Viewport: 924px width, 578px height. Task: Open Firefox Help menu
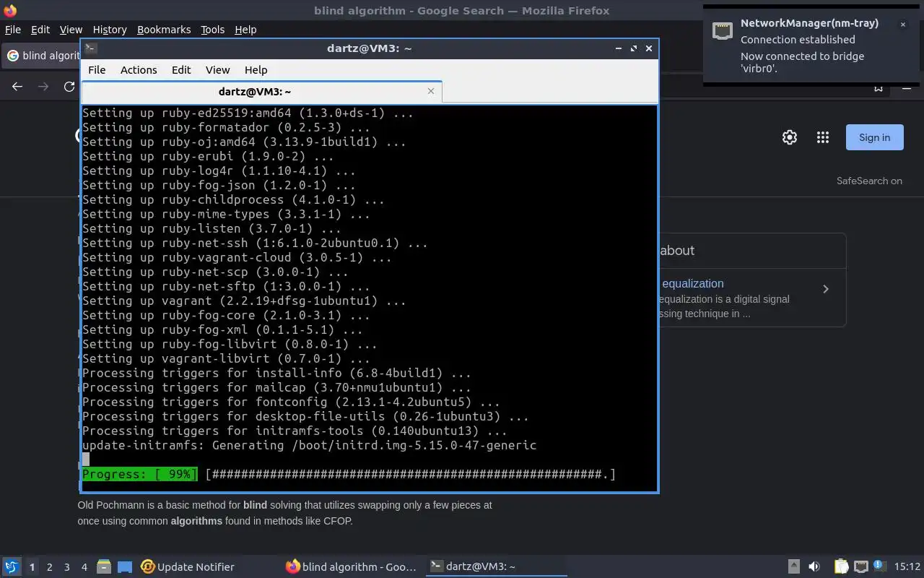pos(245,30)
